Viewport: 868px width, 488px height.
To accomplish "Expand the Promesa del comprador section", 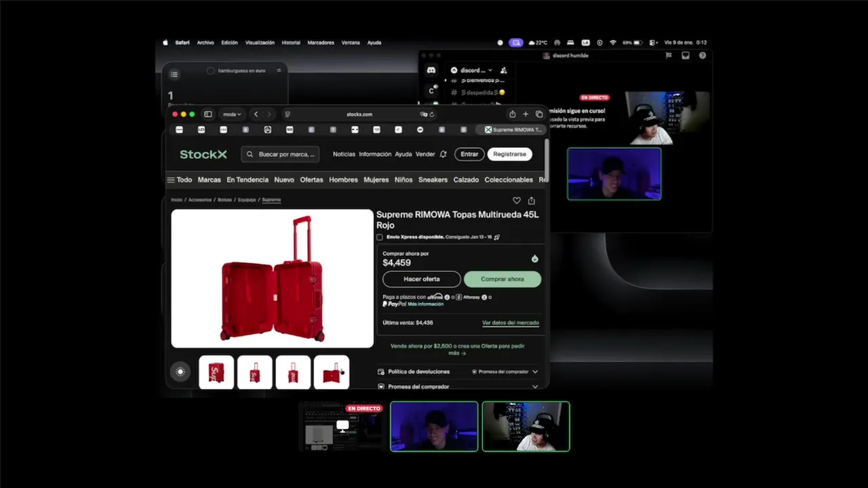I will point(458,386).
